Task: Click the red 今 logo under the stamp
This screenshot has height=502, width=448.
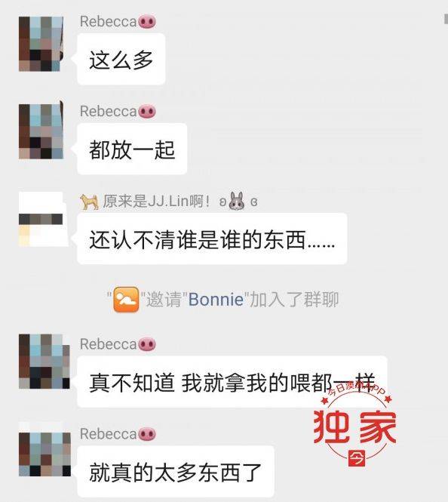Action: point(357,457)
